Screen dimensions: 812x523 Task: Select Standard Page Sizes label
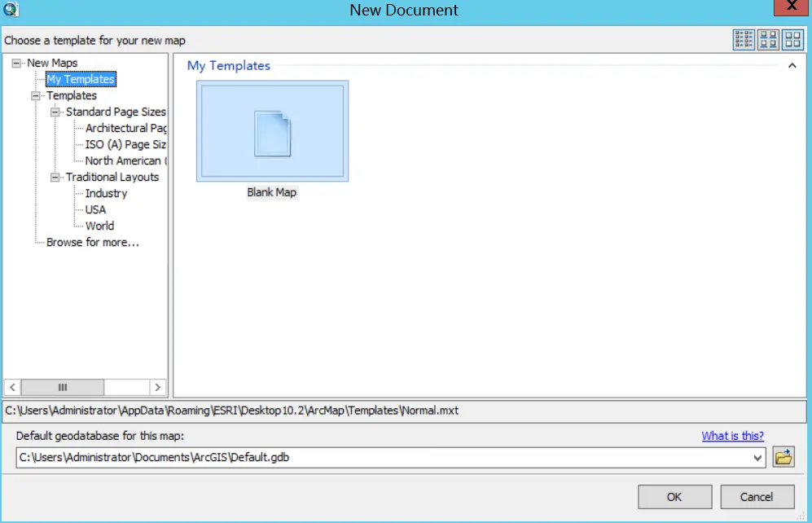coord(116,112)
